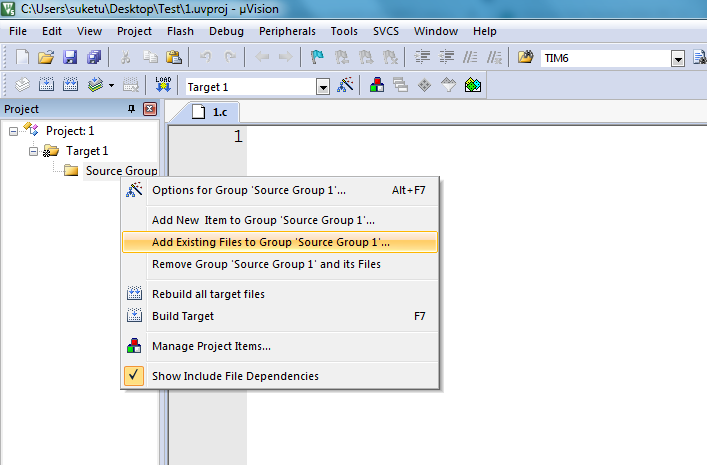Click the bookmark flag icon
707x465 pixels.
[319, 58]
